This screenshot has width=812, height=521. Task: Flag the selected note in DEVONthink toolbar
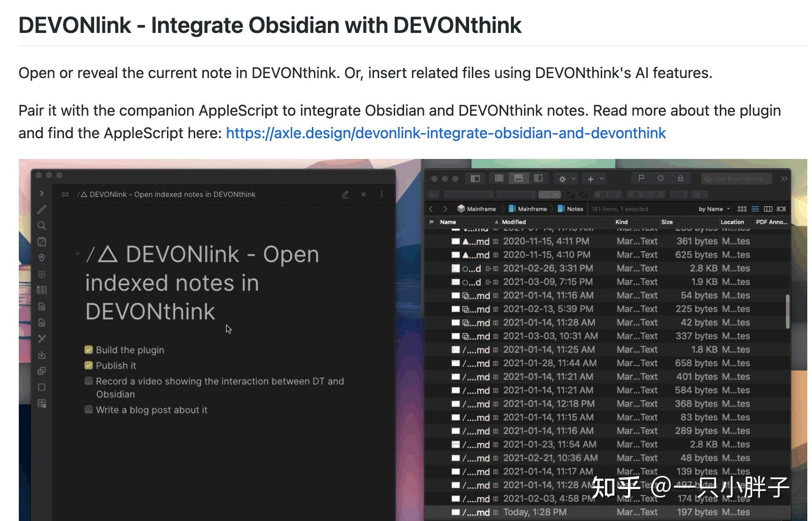coord(640,178)
